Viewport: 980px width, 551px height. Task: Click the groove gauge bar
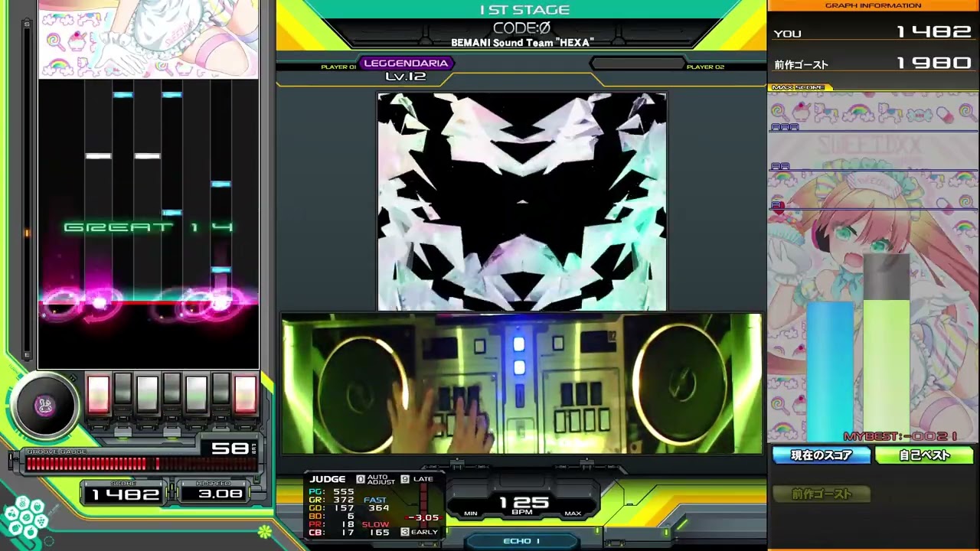[141, 464]
